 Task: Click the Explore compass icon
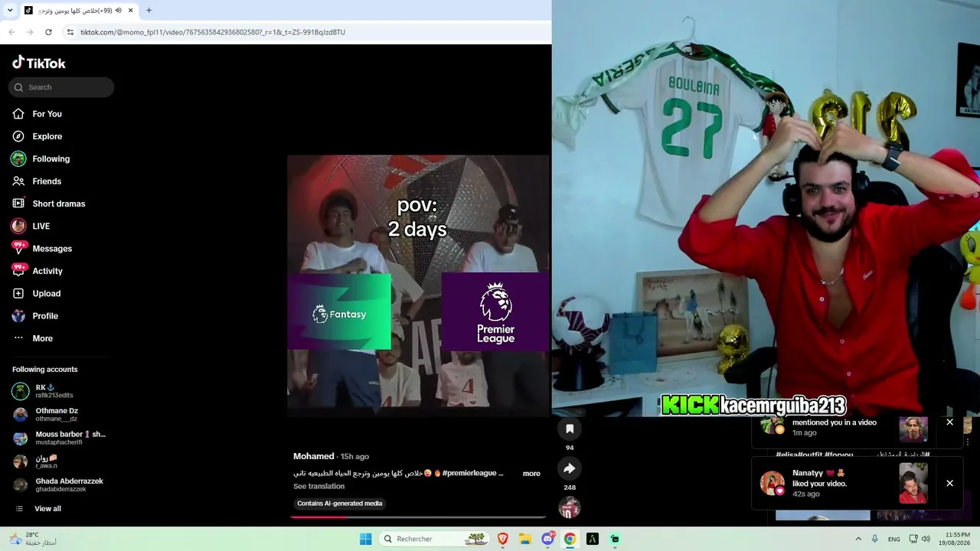(18, 136)
